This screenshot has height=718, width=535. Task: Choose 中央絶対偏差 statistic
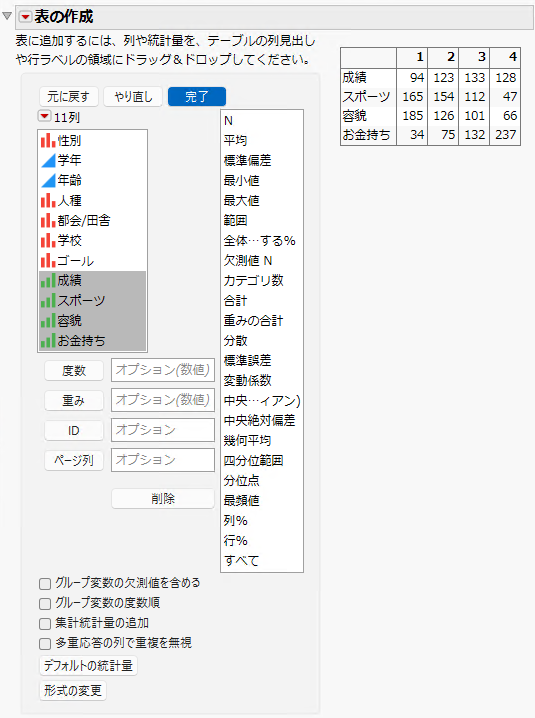[259, 420]
